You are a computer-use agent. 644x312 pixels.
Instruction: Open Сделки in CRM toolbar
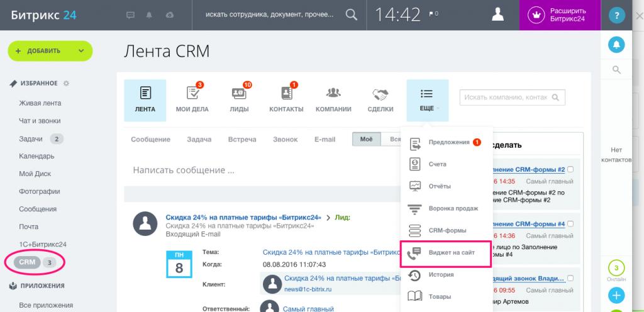coord(380,100)
